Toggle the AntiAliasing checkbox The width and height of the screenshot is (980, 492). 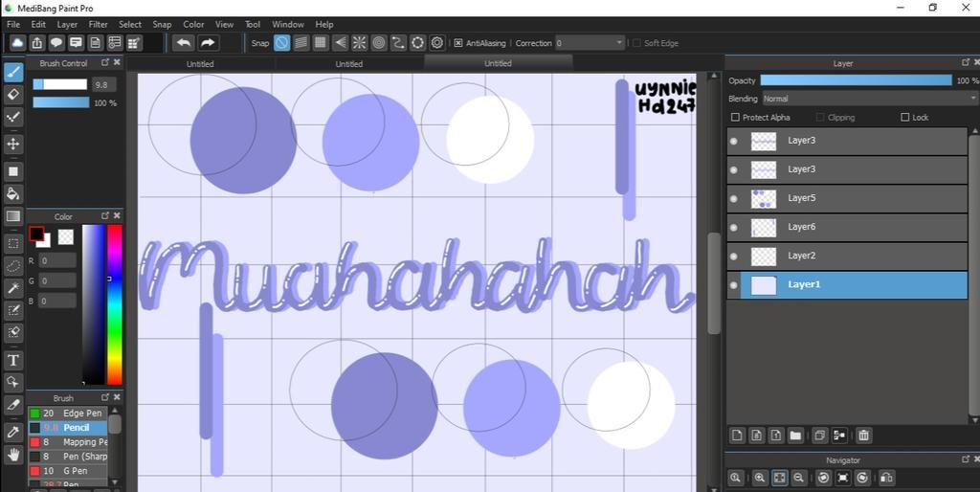[x=458, y=43]
